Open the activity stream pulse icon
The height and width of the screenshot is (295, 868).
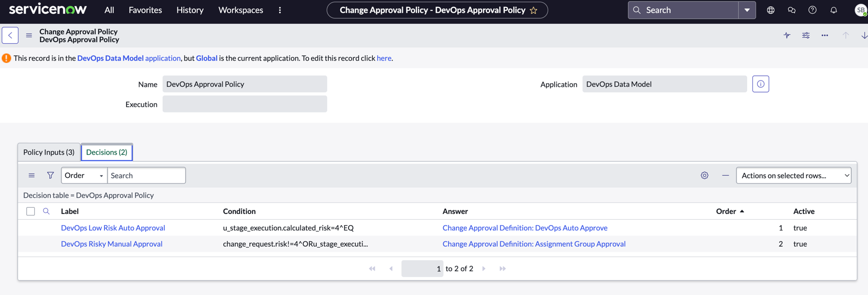(787, 35)
